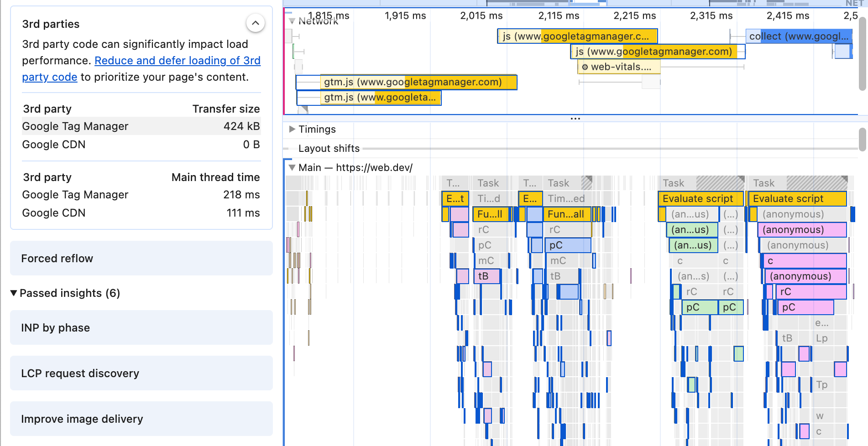Viewport: 868px width, 446px height.
Task: Select the js (www.googletagmanager.com) network request
Action: pyautogui.click(x=653, y=52)
